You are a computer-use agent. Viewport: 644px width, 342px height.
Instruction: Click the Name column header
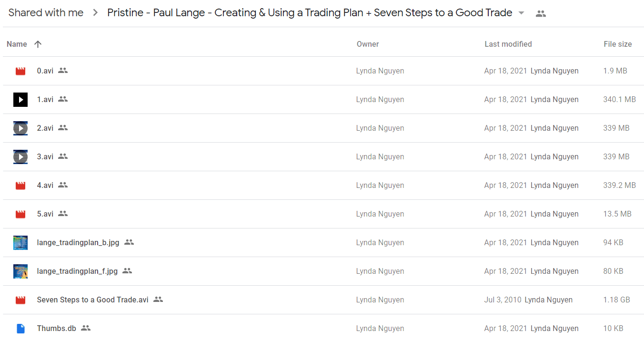[17, 44]
